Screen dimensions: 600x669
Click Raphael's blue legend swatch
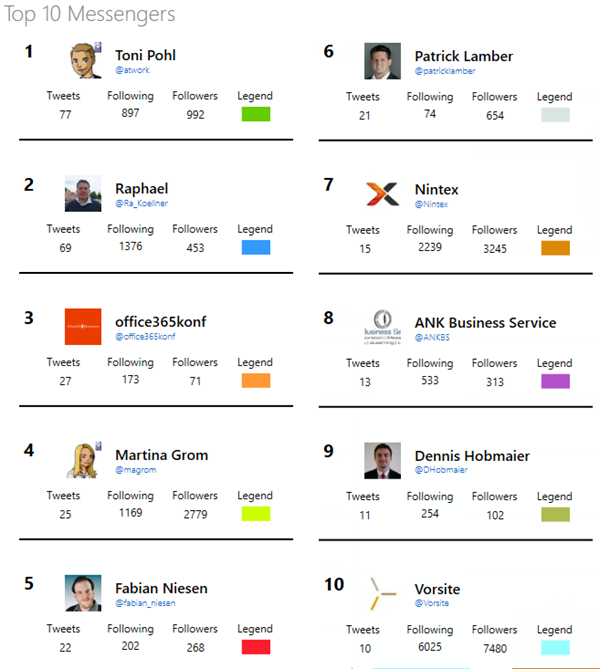coord(255,247)
